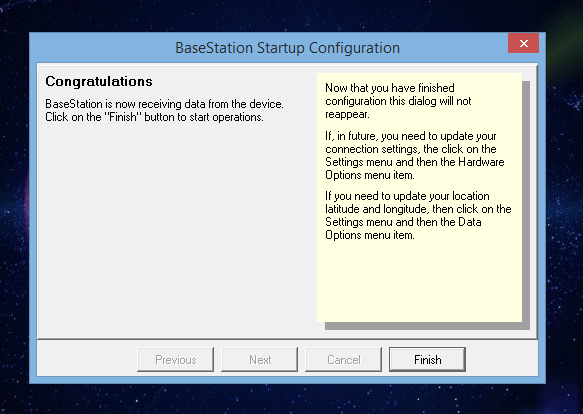Click the 'Now that you have finished' note paragraph
This screenshot has height=414, width=583.
[398, 101]
